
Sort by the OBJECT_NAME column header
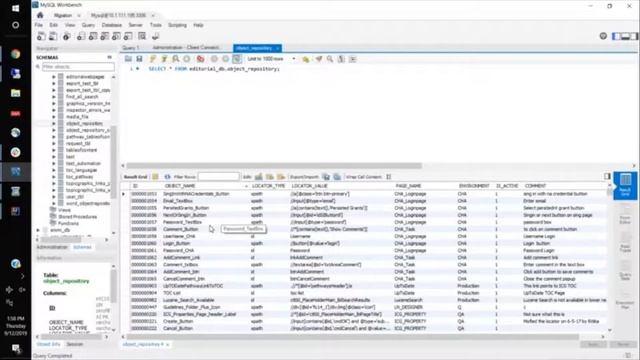point(180,186)
